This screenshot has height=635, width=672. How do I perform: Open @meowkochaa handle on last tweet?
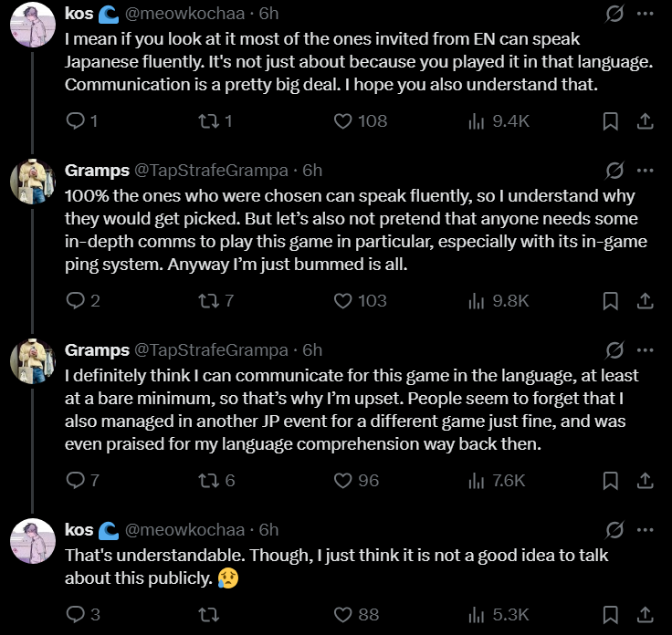point(184,530)
